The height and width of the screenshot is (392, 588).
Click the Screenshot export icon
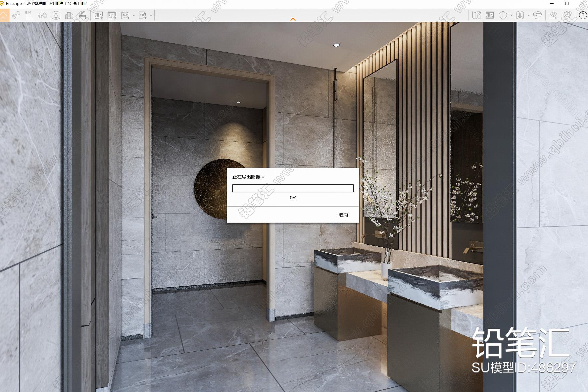pos(99,15)
